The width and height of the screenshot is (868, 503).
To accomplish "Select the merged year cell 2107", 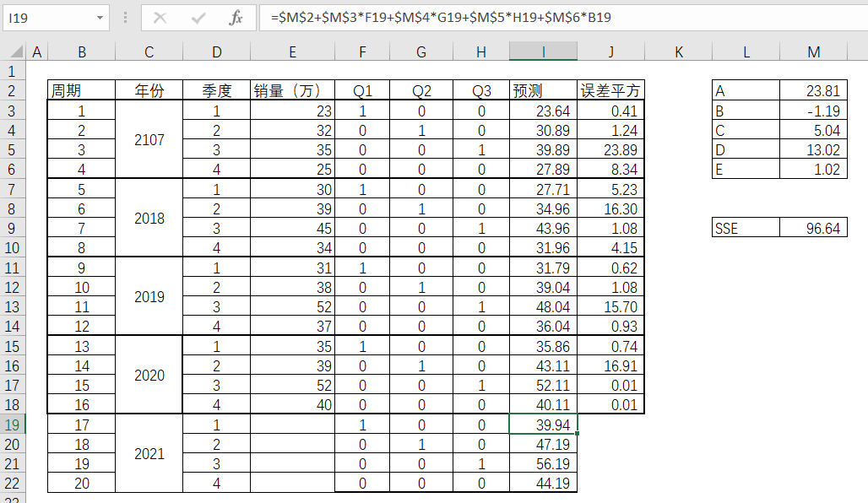I will click(149, 140).
